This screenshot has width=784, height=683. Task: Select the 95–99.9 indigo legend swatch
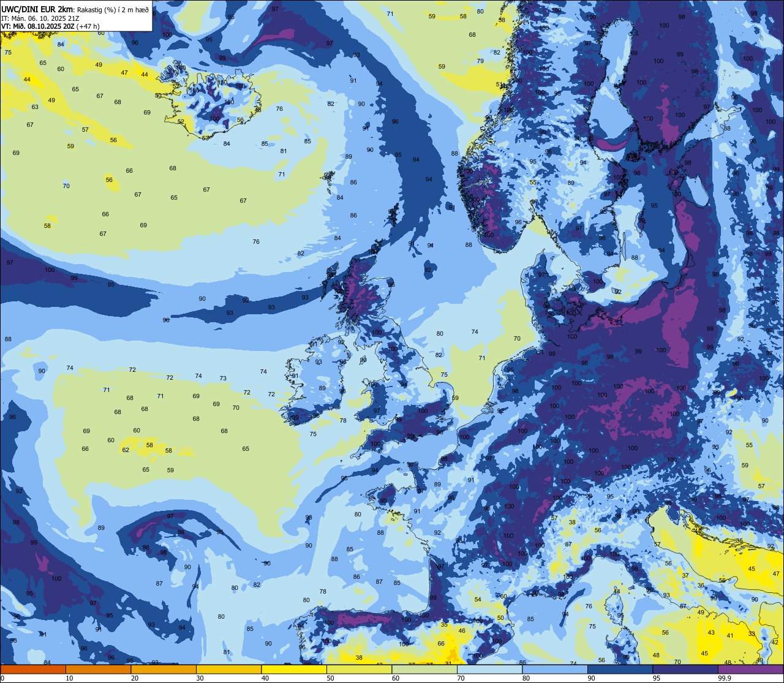[685, 669]
